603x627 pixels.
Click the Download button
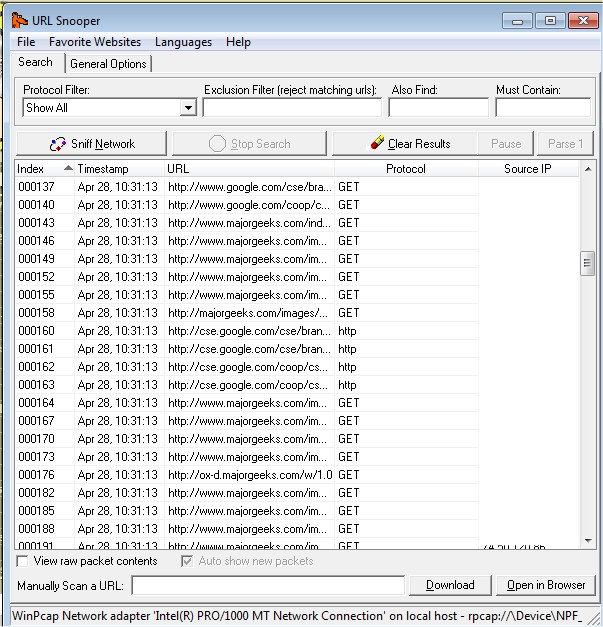(450, 585)
